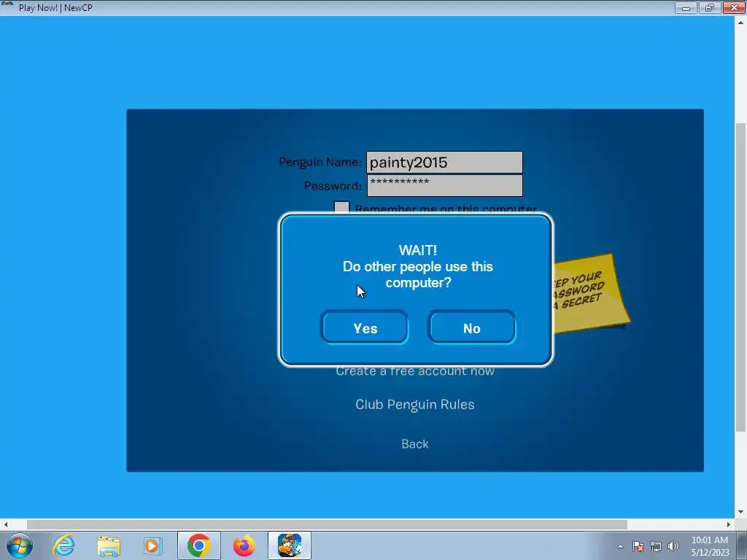
Task: Switch to Google Chrome in the taskbar
Action: 198,545
